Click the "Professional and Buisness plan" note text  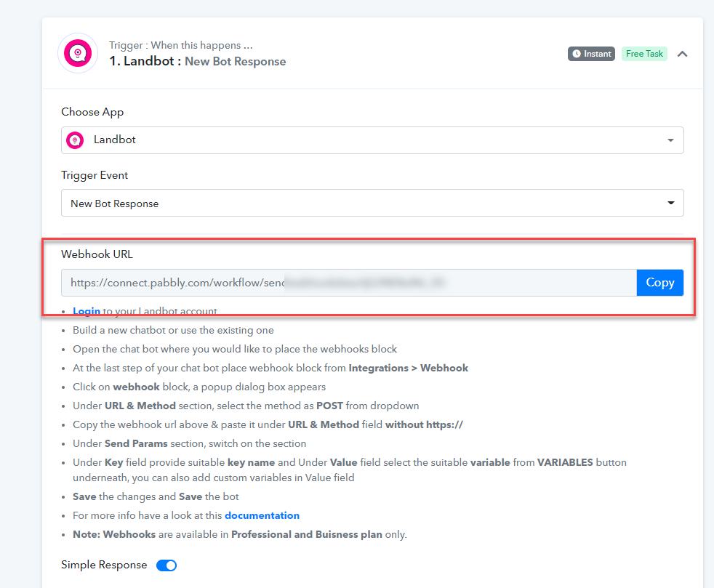307,535
